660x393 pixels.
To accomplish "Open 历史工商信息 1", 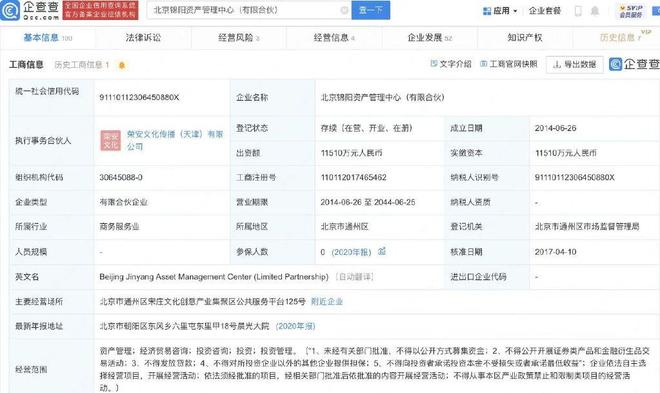I will pos(82,65).
